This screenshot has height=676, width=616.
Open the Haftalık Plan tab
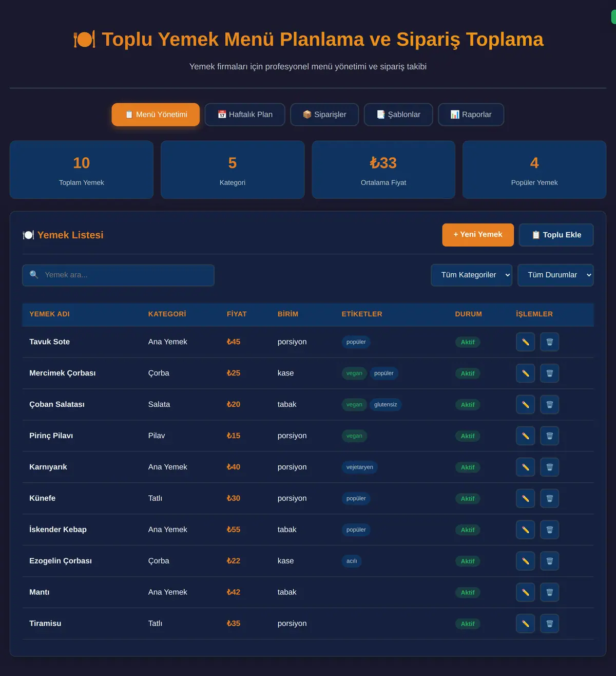[x=245, y=115]
